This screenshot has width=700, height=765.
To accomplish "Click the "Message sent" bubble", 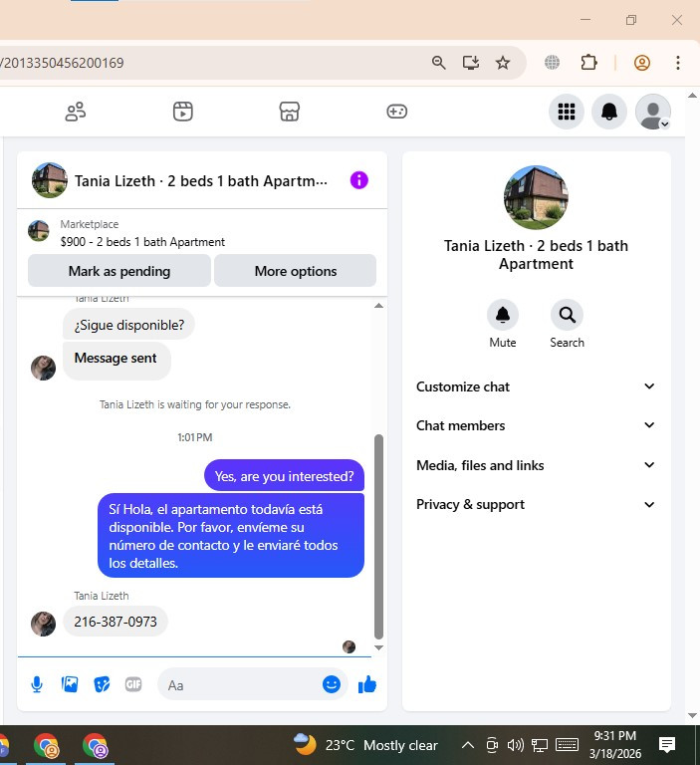I will pos(117,361).
